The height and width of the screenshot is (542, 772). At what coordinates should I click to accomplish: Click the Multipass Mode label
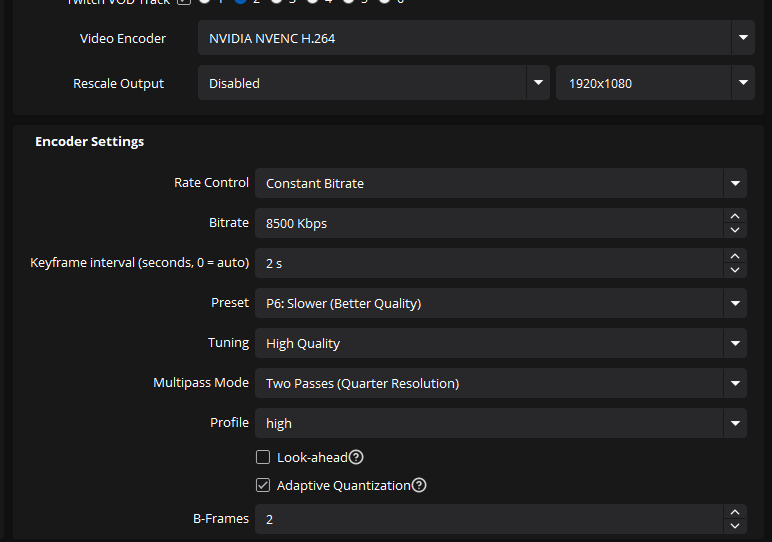pos(201,383)
